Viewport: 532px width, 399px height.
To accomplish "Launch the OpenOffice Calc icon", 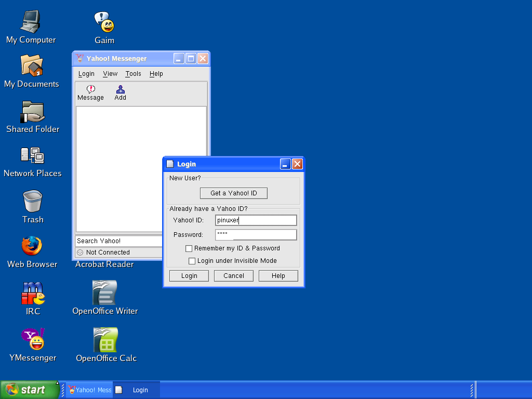I will pyautogui.click(x=106, y=340).
